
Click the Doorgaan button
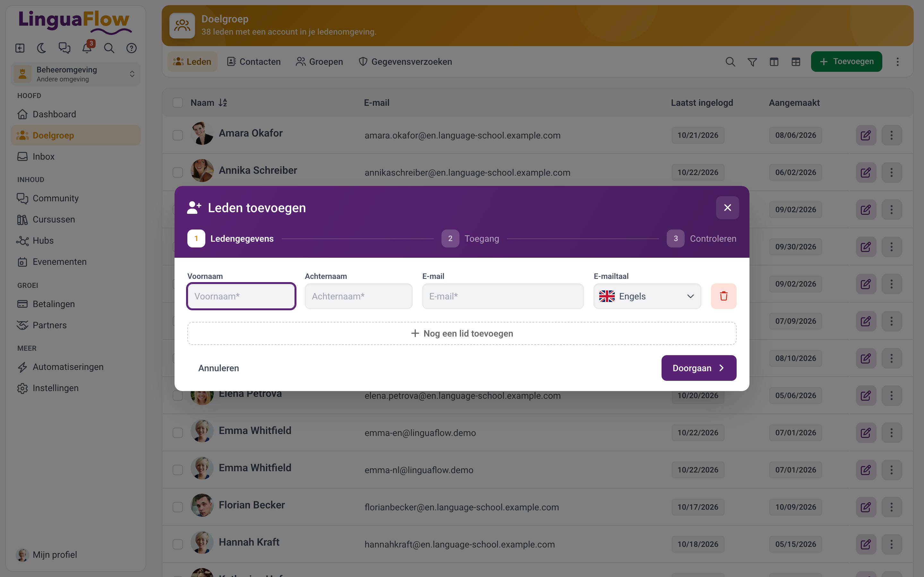tap(698, 368)
